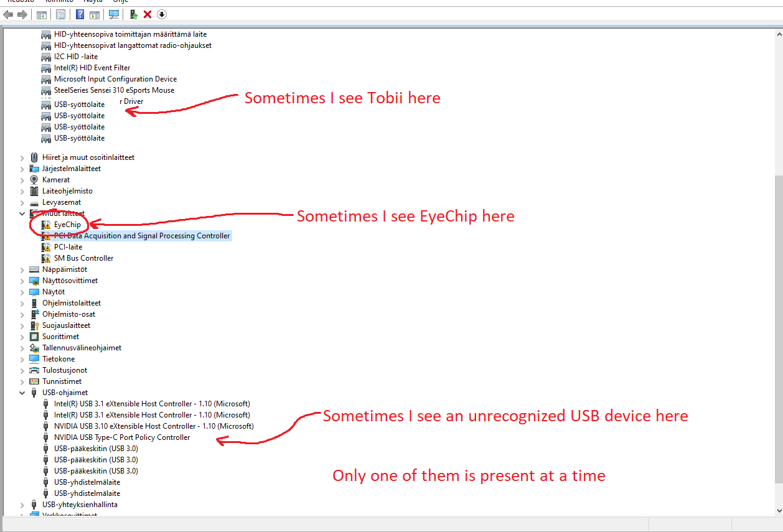Expand the Tunnistimet category
Image resolution: width=783 pixels, height=532 pixels.
click(22, 381)
